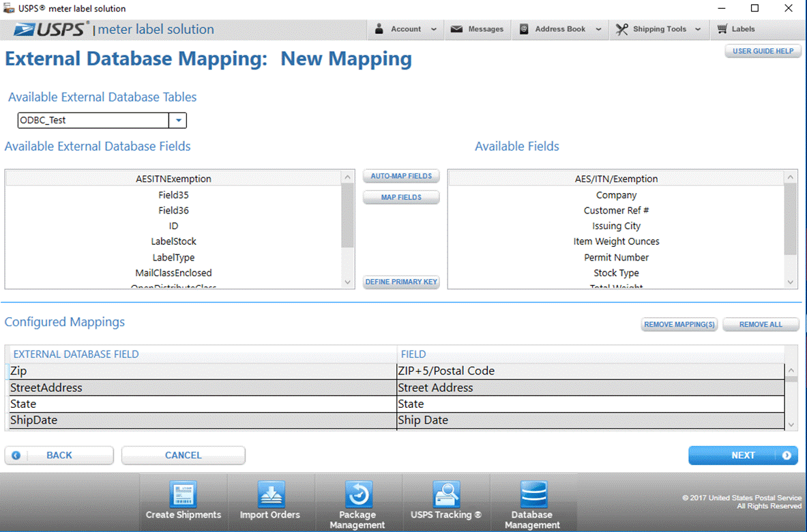Select Company in Available Fields
The image size is (807, 532).
[x=616, y=195]
